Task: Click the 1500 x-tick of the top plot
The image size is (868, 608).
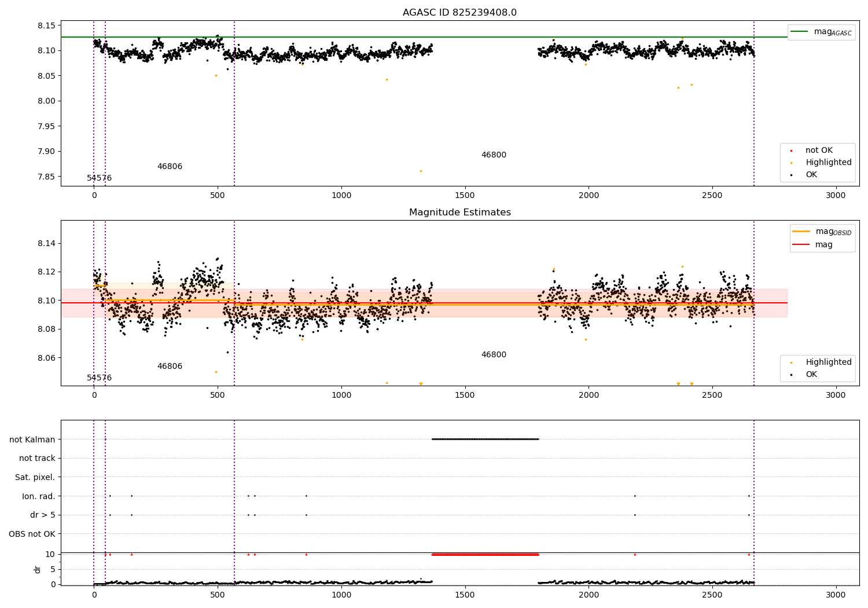Action: [x=465, y=196]
